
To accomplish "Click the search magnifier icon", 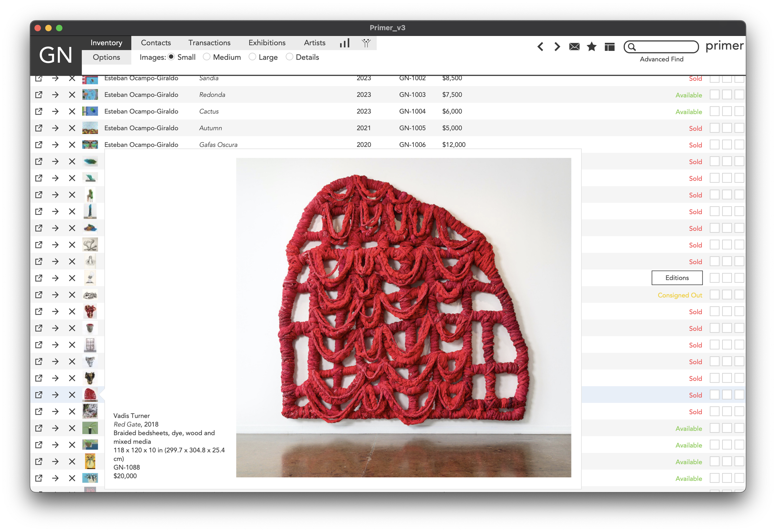I will (x=632, y=47).
